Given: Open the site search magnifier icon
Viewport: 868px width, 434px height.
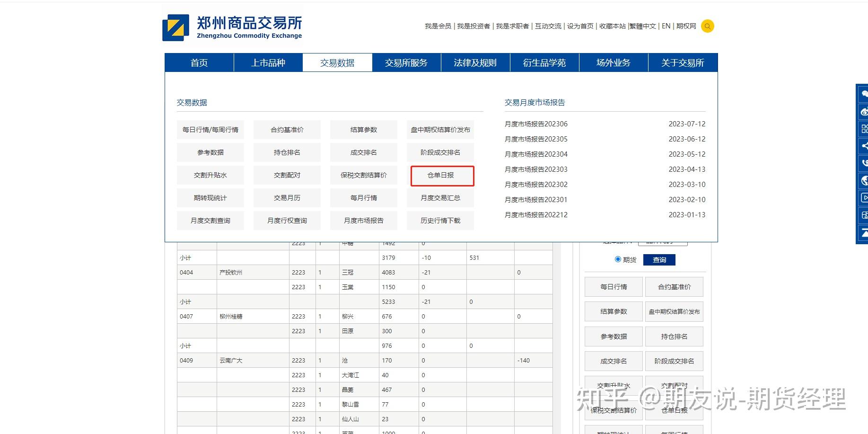Looking at the screenshot, I should click(707, 26).
